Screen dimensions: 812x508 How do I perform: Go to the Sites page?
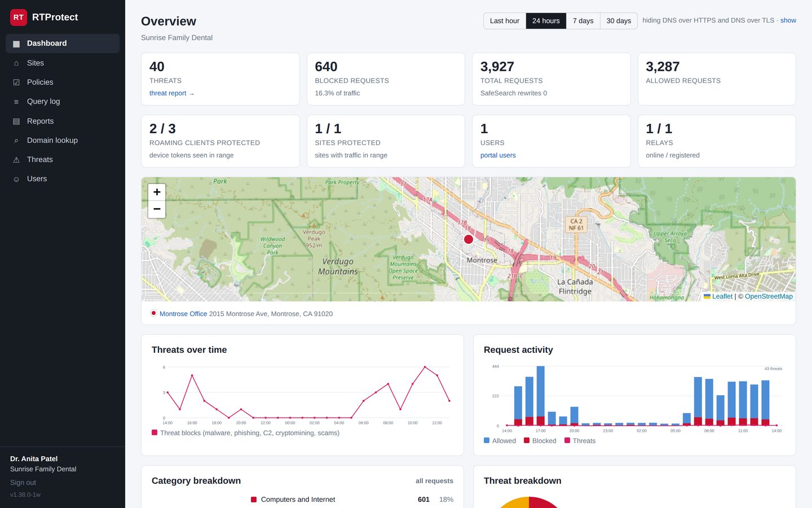[63, 63]
